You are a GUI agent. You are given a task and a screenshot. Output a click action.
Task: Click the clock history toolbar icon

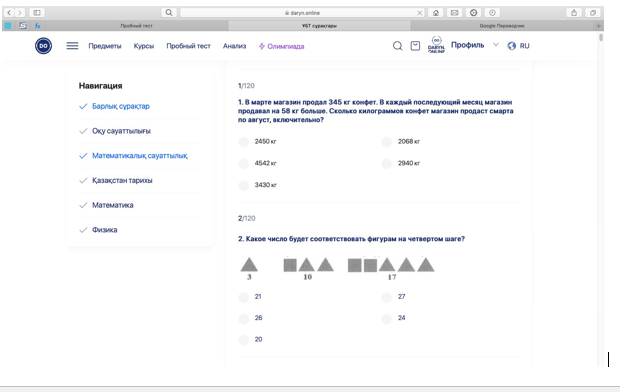[x=492, y=13]
